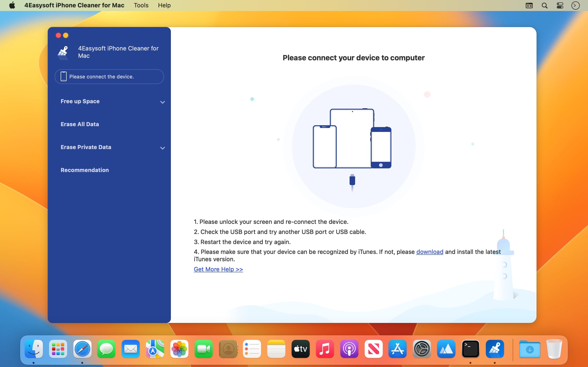Image resolution: width=588 pixels, height=367 pixels.
Task: Open Terminal from the Dock
Action: point(470,349)
